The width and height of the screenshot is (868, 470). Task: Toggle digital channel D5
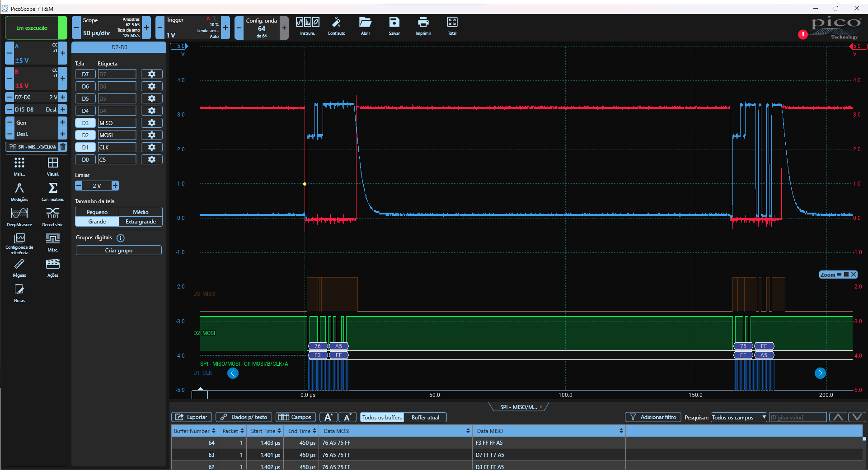(x=85, y=98)
